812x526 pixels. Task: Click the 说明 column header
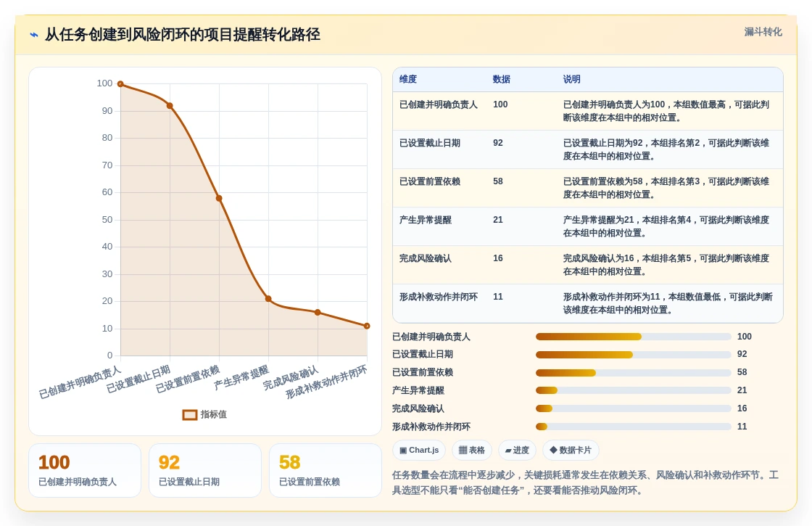[x=572, y=79]
